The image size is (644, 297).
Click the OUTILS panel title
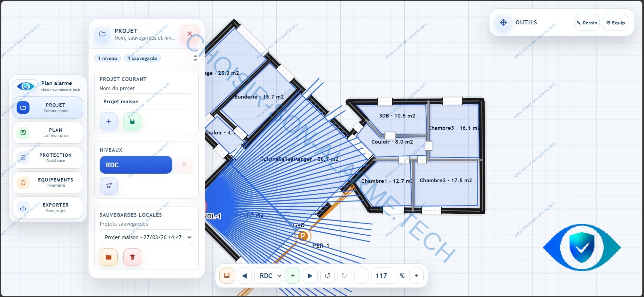[x=526, y=23]
